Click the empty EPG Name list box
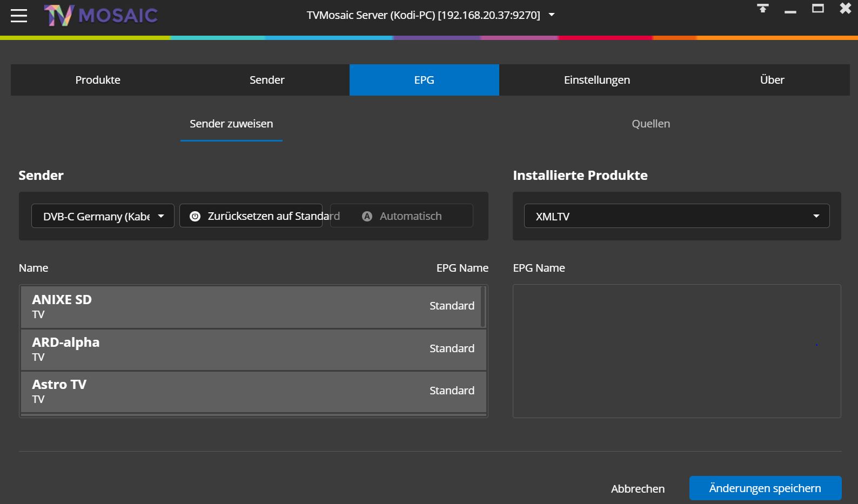 (676, 351)
